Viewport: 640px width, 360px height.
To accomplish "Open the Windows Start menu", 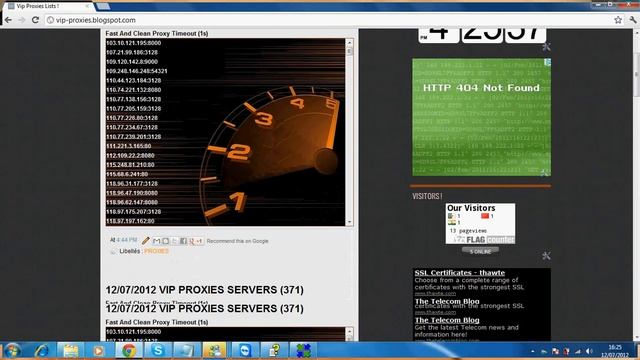I will pyautogui.click(x=12, y=351).
